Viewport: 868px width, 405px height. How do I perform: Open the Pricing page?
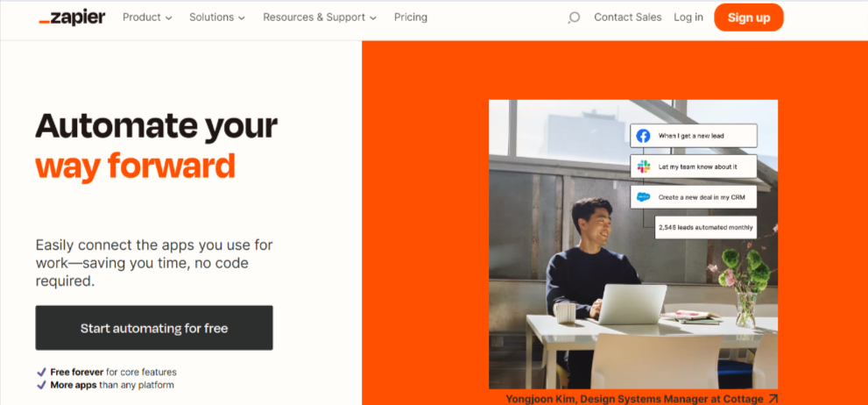click(x=410, y=18)
